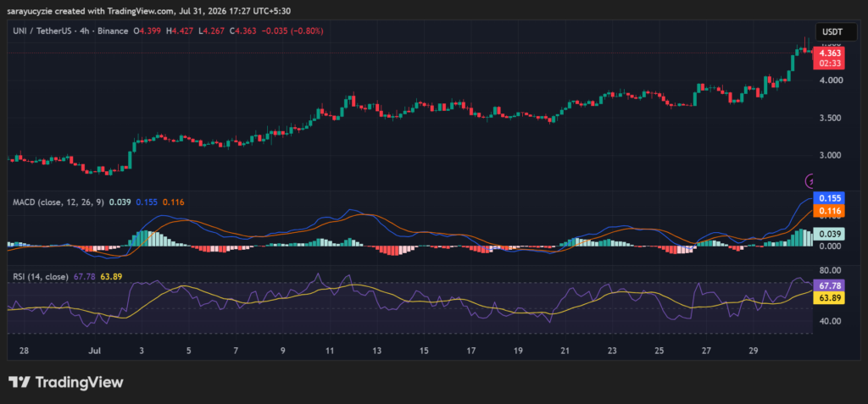Image resolution: width=868 pixels, height=404 pixels.
Task: Open the TradingView logo link
Action: click(x=66, y=382)
